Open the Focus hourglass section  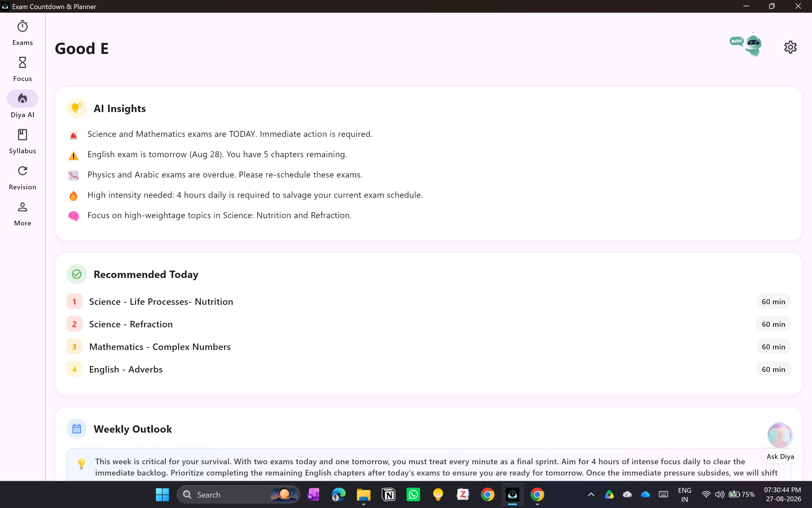pyautogui.click(x=23, y=69)
